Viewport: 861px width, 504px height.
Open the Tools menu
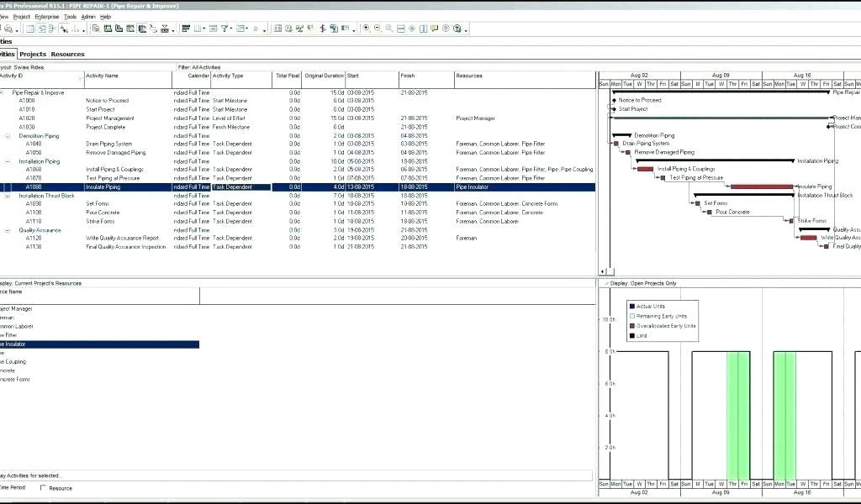click(70, 17)
